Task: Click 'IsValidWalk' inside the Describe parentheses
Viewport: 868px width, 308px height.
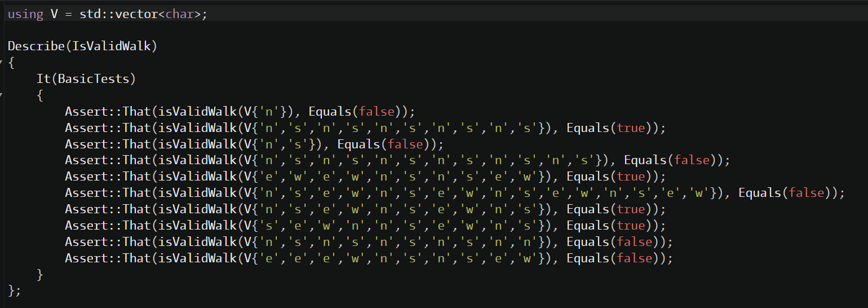Action: coord(112,46)
